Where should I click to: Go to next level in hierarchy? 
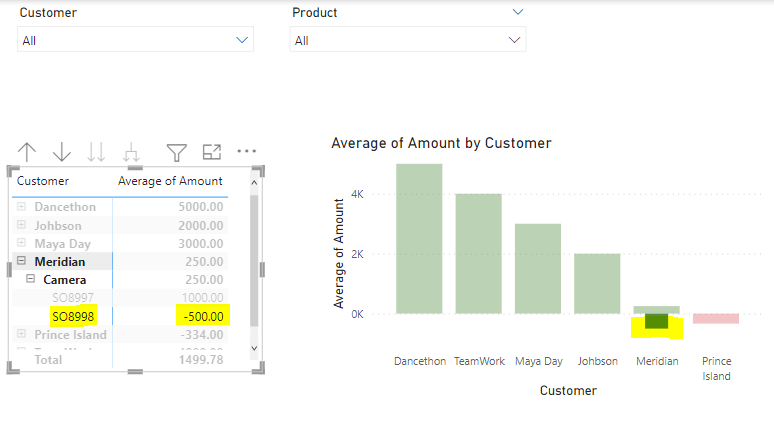[x=96, y=152]
